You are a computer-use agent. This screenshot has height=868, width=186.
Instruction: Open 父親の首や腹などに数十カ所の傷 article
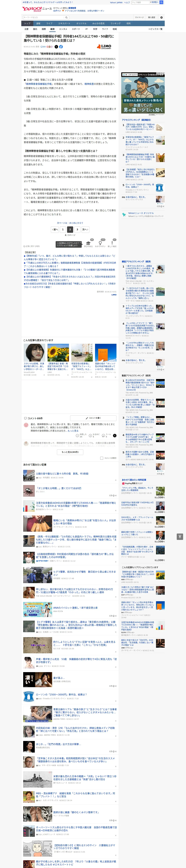[62, 473]
